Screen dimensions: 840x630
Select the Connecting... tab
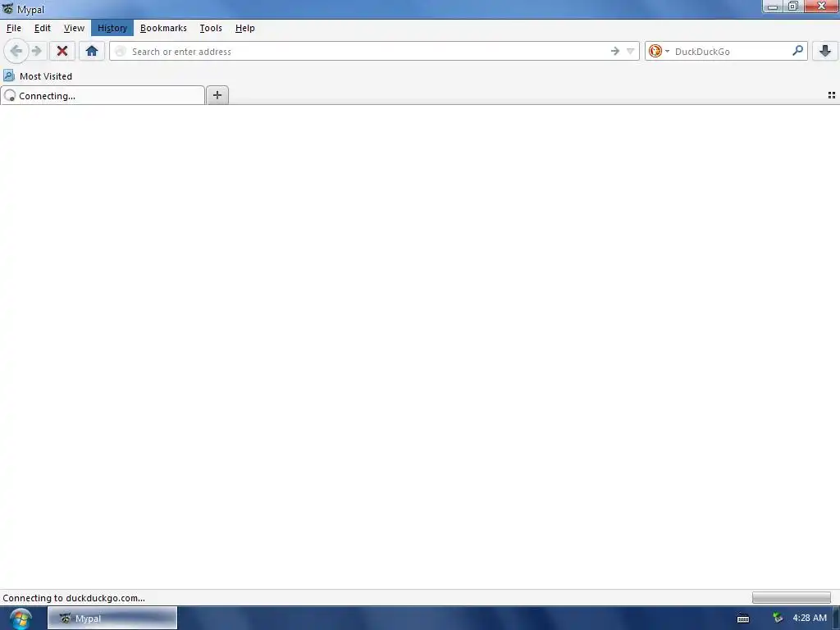(x=103, y=96)
